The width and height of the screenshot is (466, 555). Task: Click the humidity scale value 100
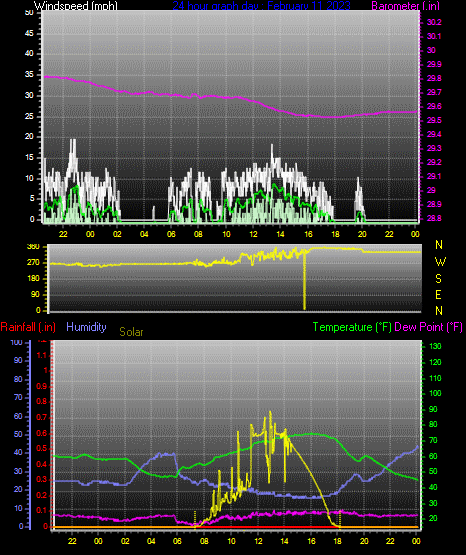17,343
